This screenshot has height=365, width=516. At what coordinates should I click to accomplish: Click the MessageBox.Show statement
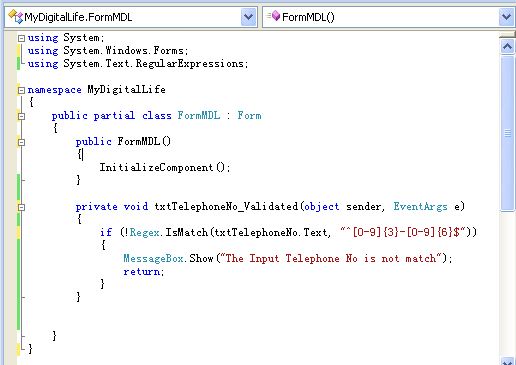pos(288,259)
